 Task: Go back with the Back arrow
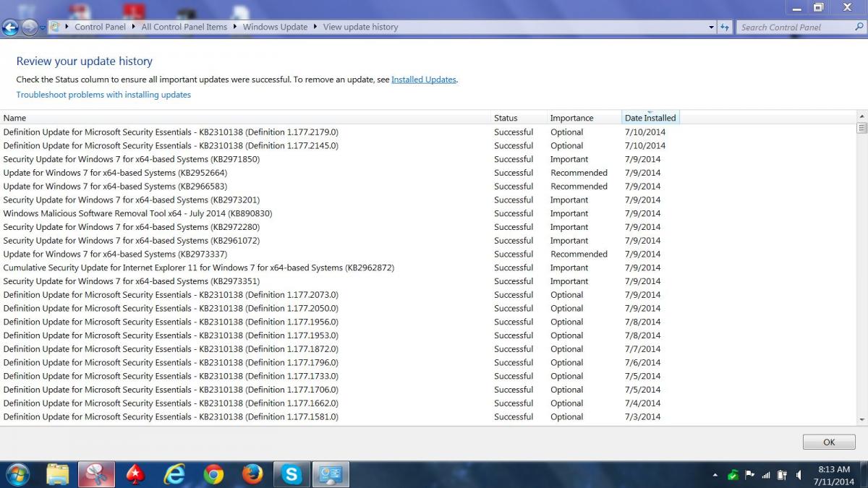click(10, 27)
